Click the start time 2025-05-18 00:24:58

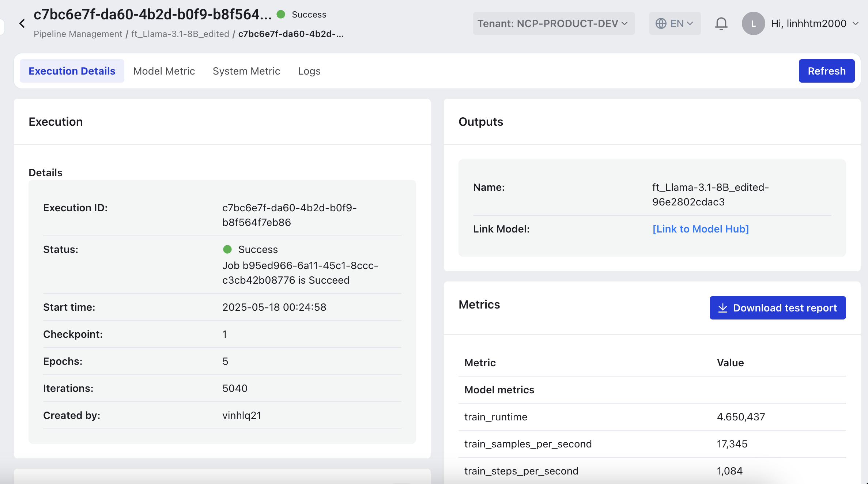tap(274, 307)
